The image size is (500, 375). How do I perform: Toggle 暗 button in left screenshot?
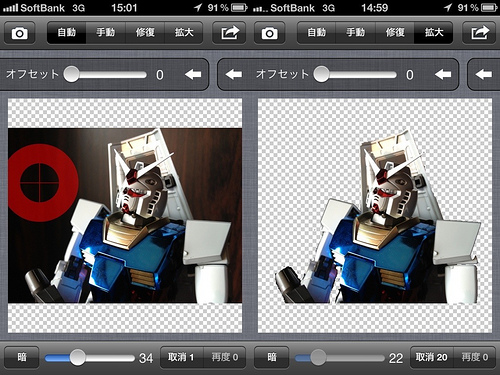pyautogui.click(x=22, y=357)
